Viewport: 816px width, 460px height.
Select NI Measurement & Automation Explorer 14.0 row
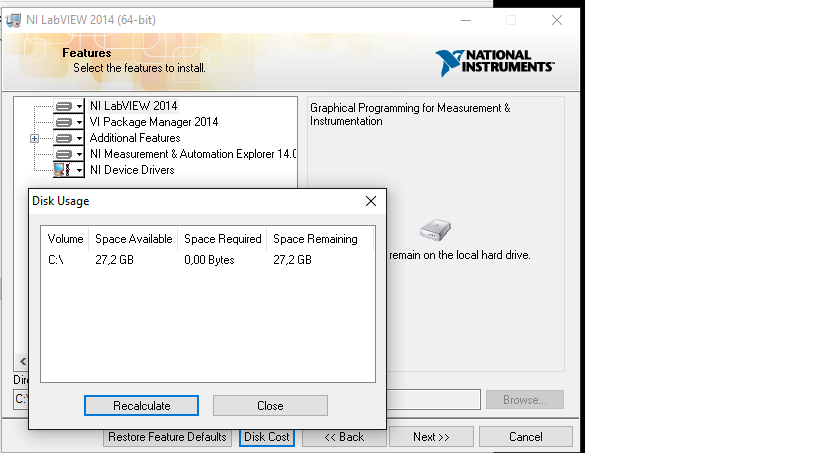(x=193, y=154)
